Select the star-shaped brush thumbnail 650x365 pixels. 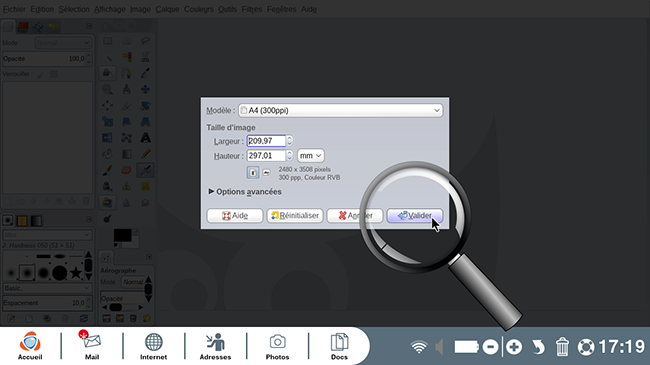point(76,273)
